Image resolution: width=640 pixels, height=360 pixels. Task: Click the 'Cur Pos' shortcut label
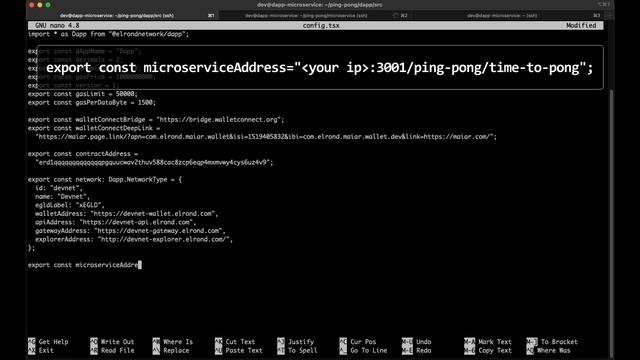tap(363, 342)
